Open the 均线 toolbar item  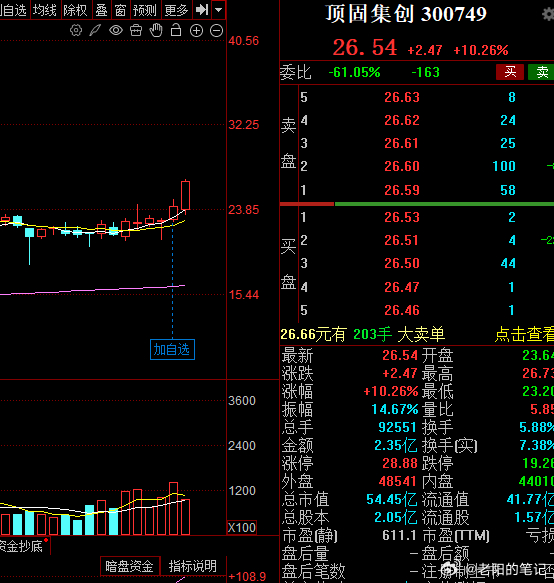[45, 10]
